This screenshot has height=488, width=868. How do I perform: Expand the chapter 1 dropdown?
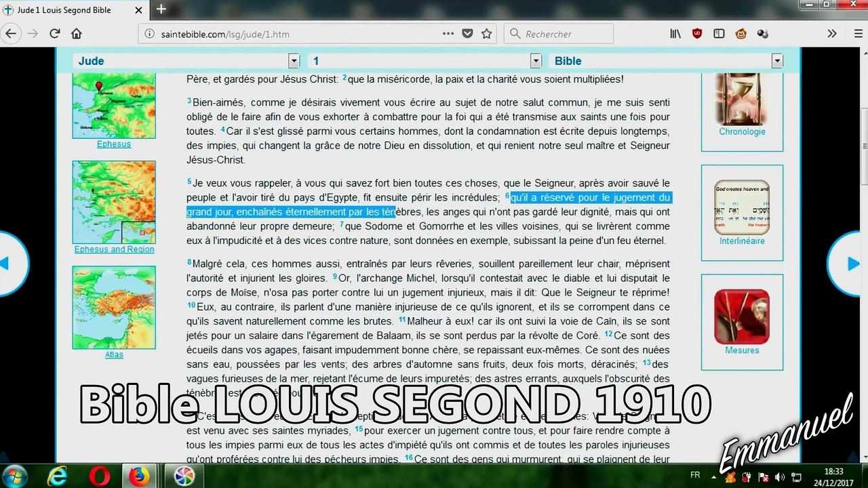(536, 61)
